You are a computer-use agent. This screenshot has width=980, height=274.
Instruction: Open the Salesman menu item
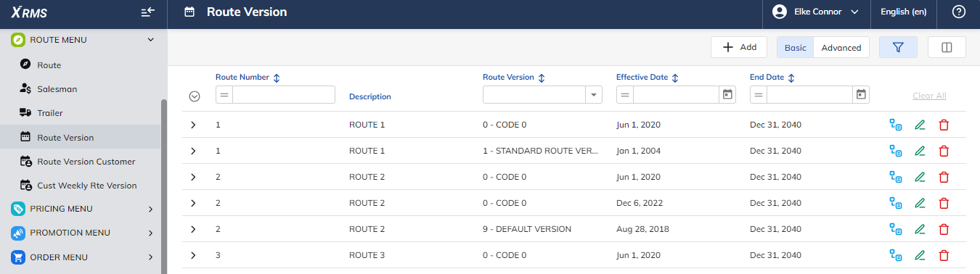pos(57,89)
